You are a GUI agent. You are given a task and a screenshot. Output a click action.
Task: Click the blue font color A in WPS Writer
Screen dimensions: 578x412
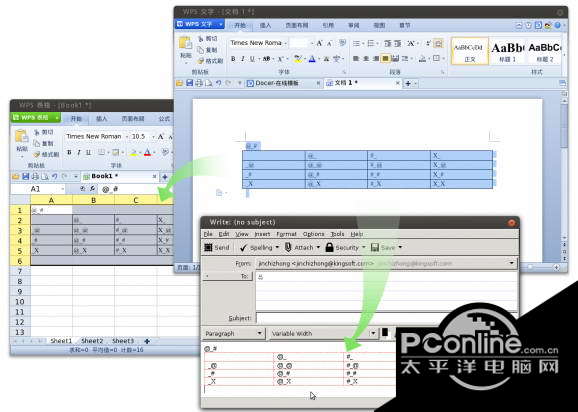312,59
